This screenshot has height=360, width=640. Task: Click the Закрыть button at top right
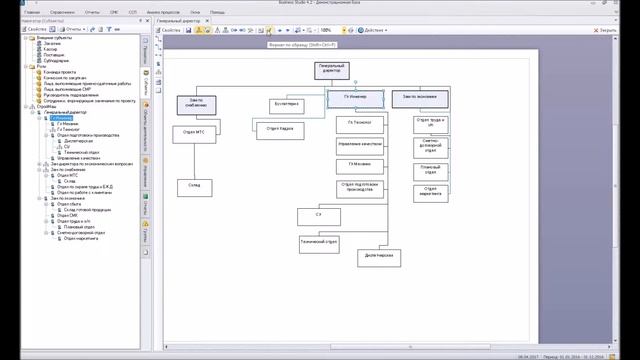(604, 30)
